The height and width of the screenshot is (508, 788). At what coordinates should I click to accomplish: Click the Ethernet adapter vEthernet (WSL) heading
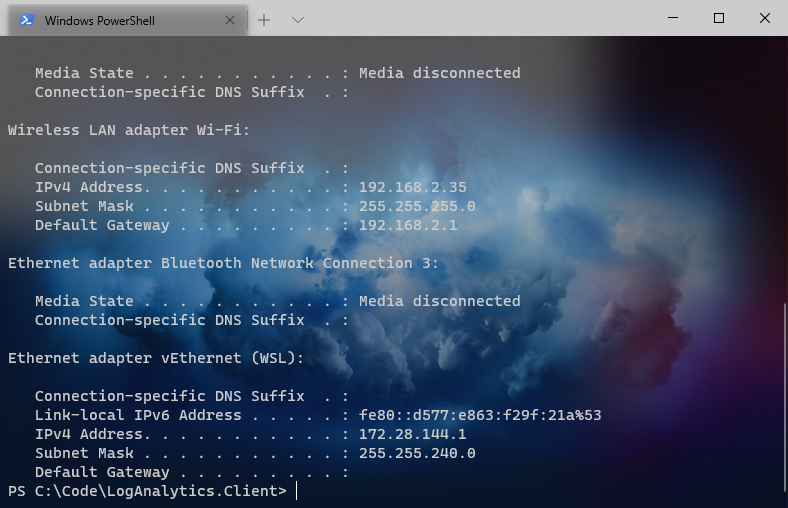155,358
